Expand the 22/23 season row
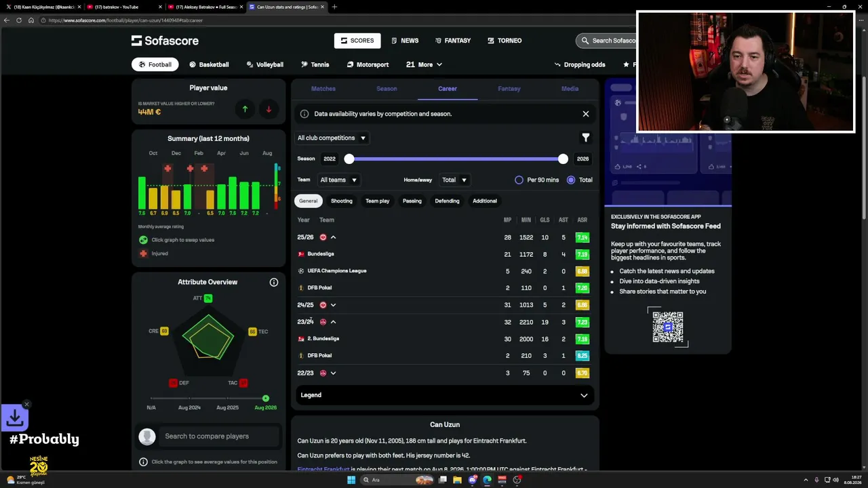868x488 pixels. 333,373
